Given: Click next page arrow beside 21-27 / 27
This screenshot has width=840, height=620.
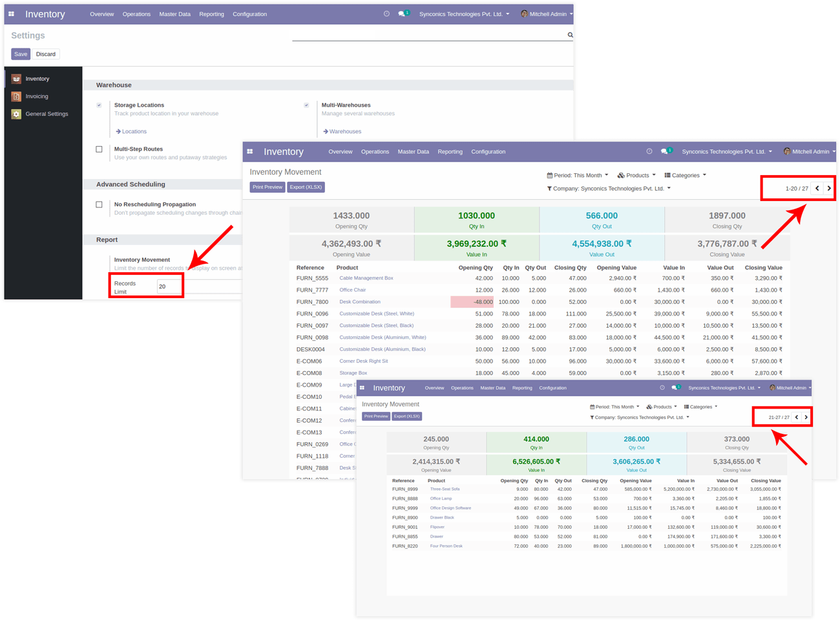Looking at the screenshot, I should click(x=806, y=417).
